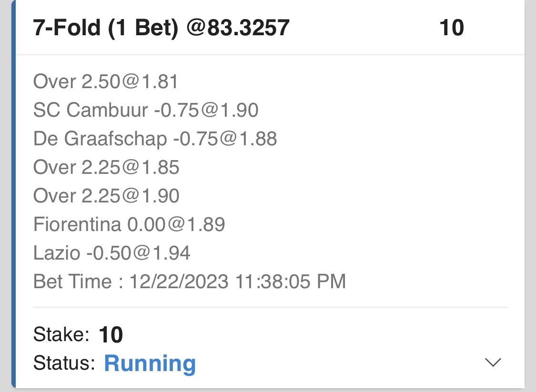Click the Bet Time timestamp line

(x=189, y=281)
